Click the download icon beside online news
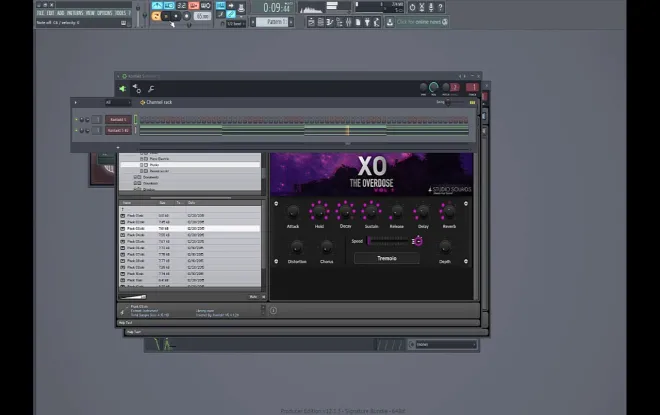The width and height of the screenshot is (660, 415). coord(390,22)
